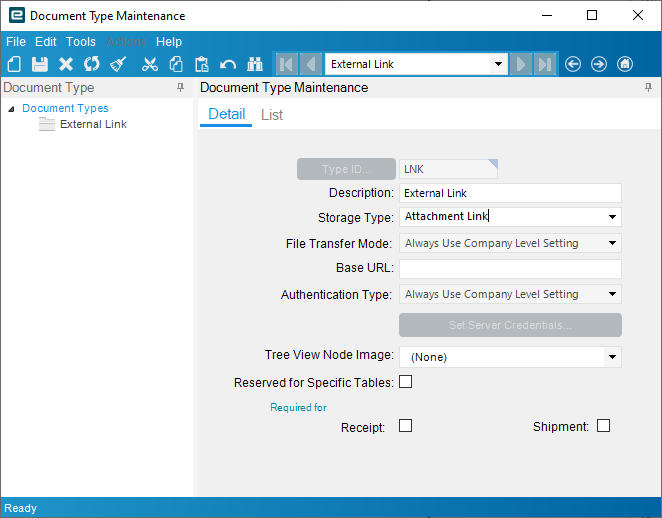This screenshot has height=518, width=662.
Task: Open the Edit menu
Action: 46,42
